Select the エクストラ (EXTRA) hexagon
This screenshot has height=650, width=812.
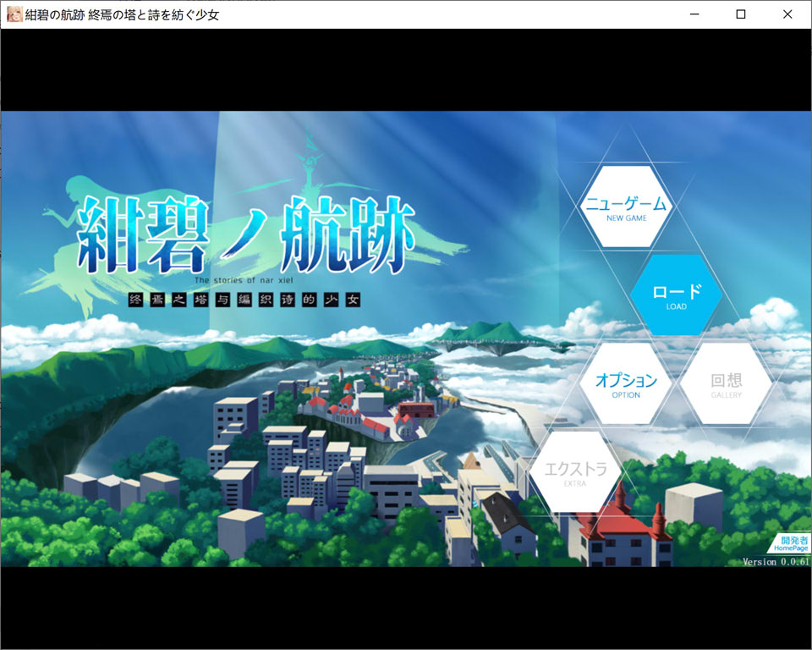click(x=574, y=474)
